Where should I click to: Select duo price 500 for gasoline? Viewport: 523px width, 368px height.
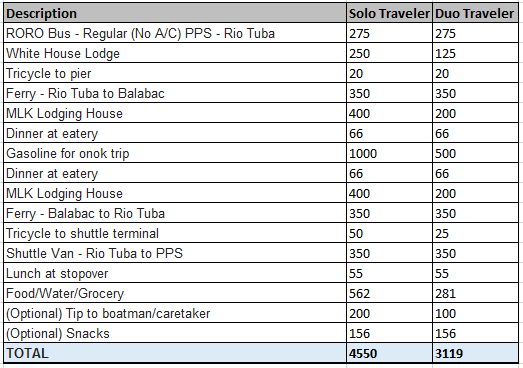click(x=475, y=153)
